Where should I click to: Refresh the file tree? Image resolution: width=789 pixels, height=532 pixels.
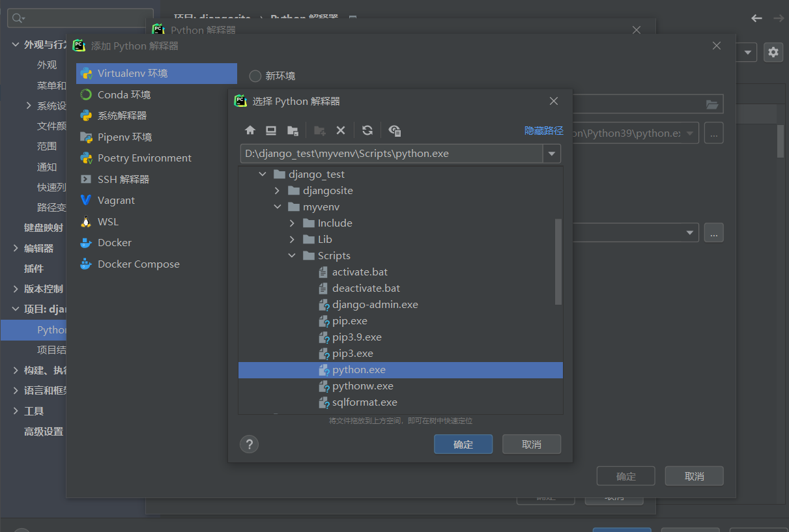pyautogui.click(x=367, y=130)
